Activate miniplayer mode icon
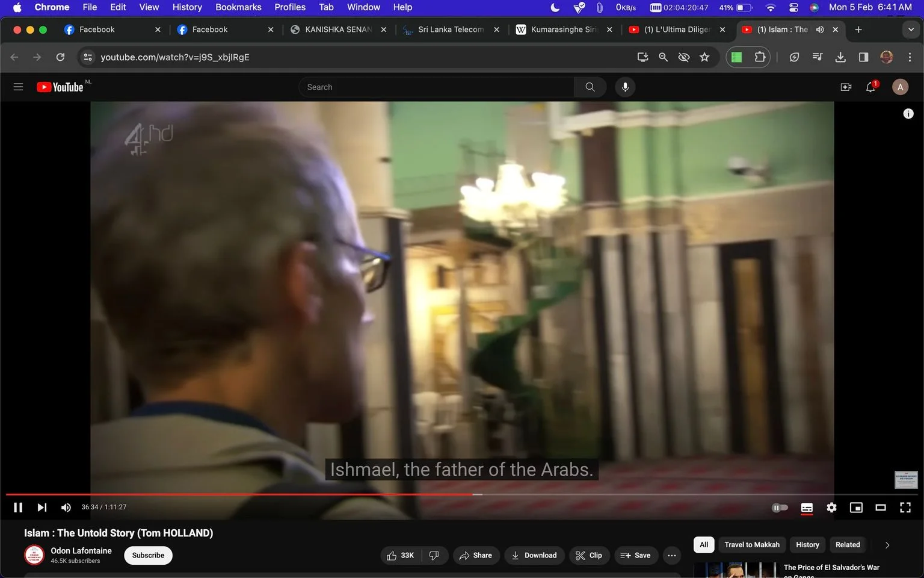Screen dimensions: 924x578 tap(856, 508)
